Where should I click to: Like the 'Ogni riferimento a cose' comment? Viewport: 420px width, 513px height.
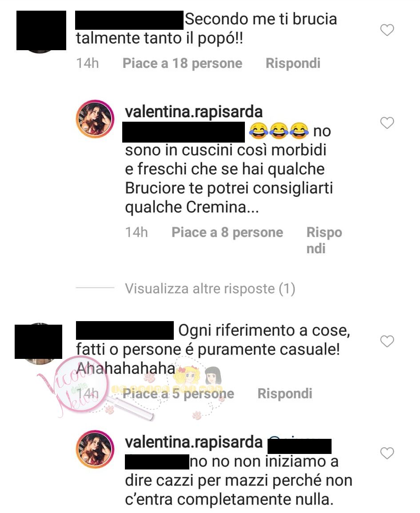click(387, 341)
